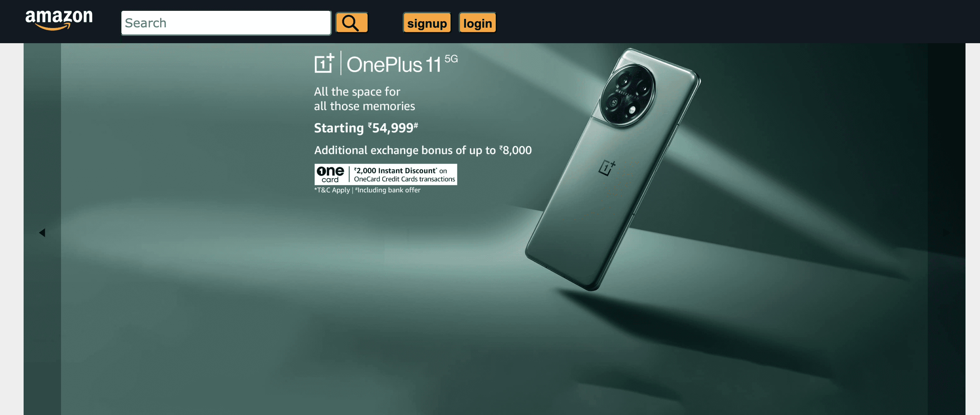Click the 'All the space for' tagline
Image resolution: width=980 pixels, height=415 pixels.
pos(357,92)
